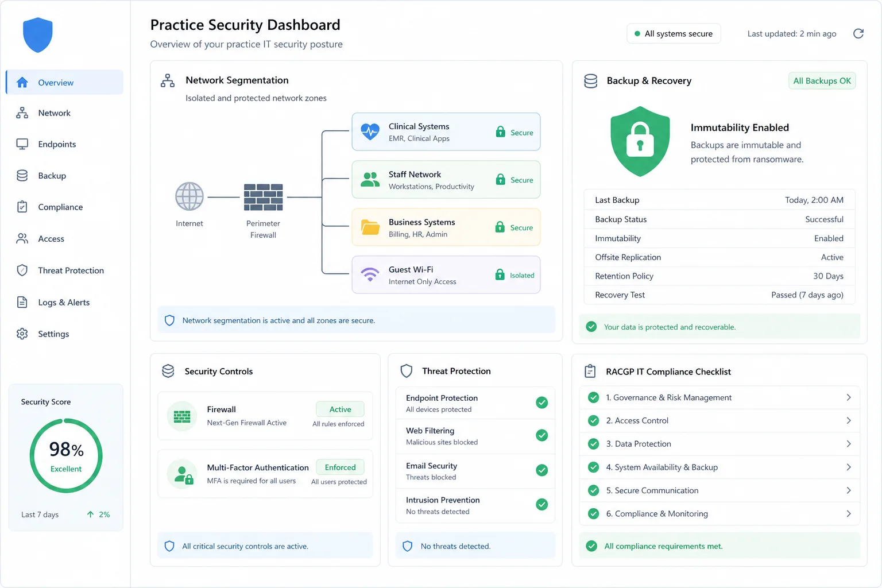This screenshot has width=882, height=588.
Task: Expand System Availability & Backup chevron
Action: (849, 467)
